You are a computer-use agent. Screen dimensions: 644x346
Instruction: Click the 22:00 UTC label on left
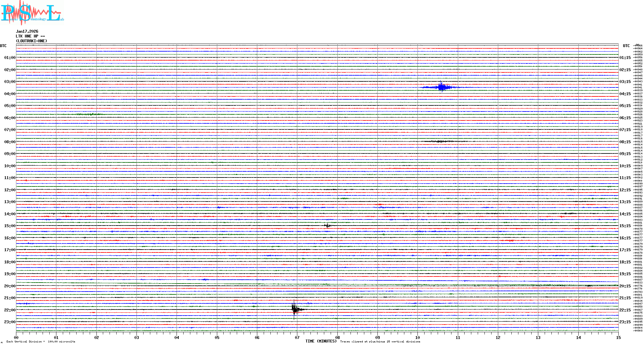(x=10, y=310)
